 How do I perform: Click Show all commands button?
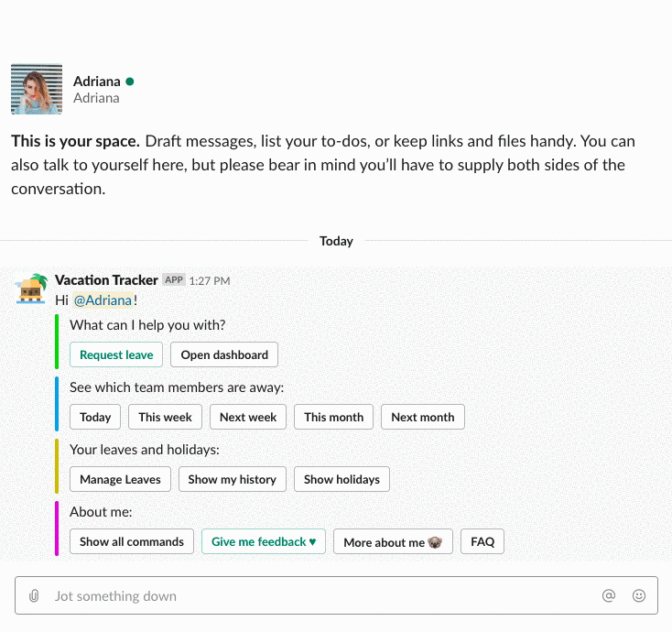pyautogui.click(x=132, y=541)
